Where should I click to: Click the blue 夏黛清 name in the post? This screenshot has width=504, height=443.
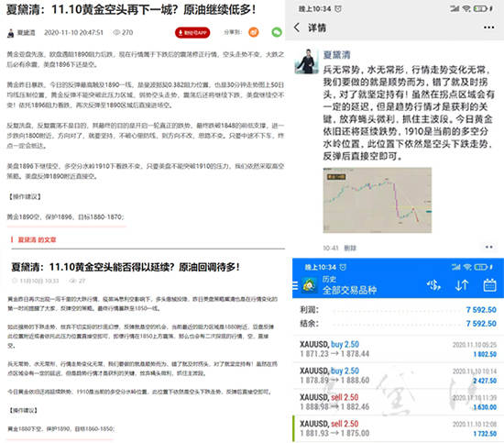click(336, 55)
